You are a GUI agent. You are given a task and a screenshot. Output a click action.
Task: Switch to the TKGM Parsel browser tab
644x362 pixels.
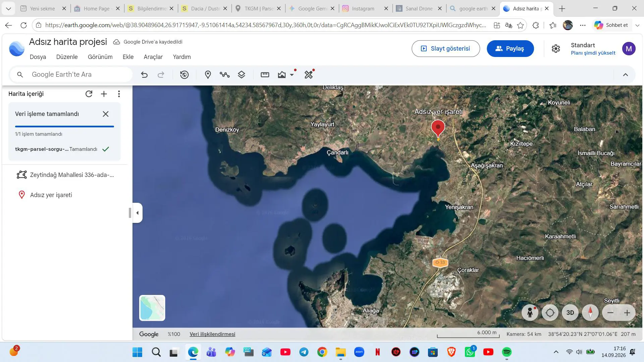click(258, 9)
